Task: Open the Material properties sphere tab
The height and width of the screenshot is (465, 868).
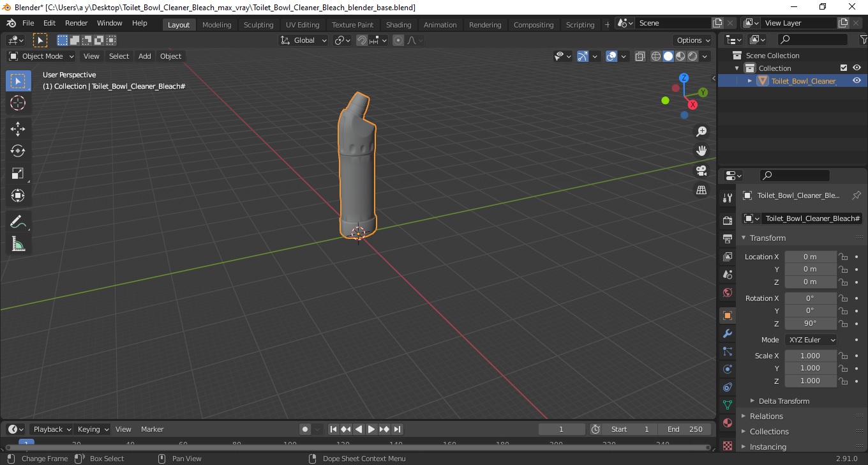Action: 727,423
